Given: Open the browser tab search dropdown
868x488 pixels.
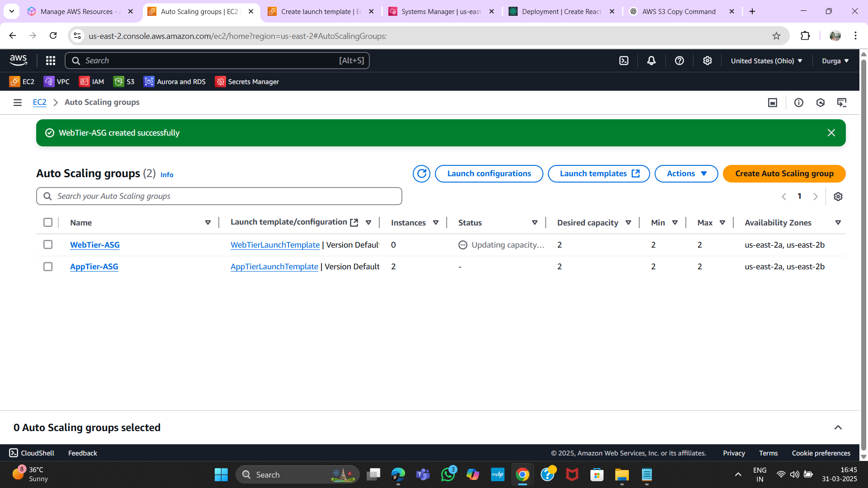Looking at the screenshot, I should coord(12,11).
